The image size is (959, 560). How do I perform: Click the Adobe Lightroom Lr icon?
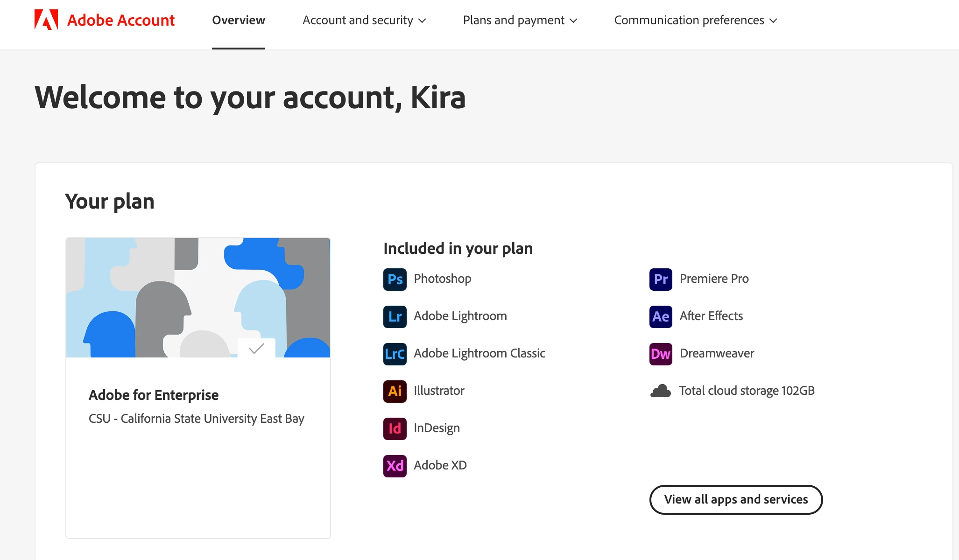pyautogui.click(x=395, y=316)
